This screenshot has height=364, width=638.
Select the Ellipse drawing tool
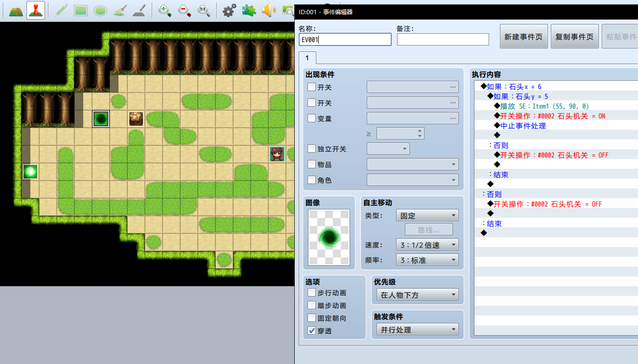(x=100, y=10)
